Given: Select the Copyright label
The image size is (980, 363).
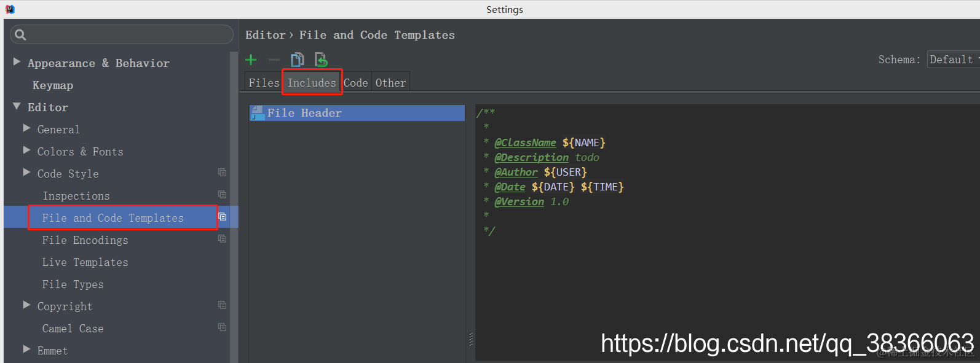Looking at the screenshot, I should [x=65, y=306].
